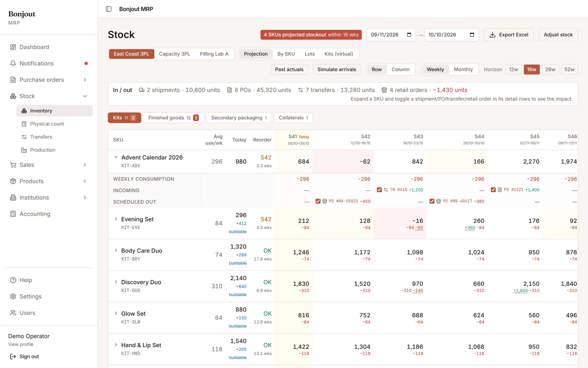
Task: Uncheck PO #RB-40417 -380 checkbox
Action: pyautogui.click(x=432, y=201)
